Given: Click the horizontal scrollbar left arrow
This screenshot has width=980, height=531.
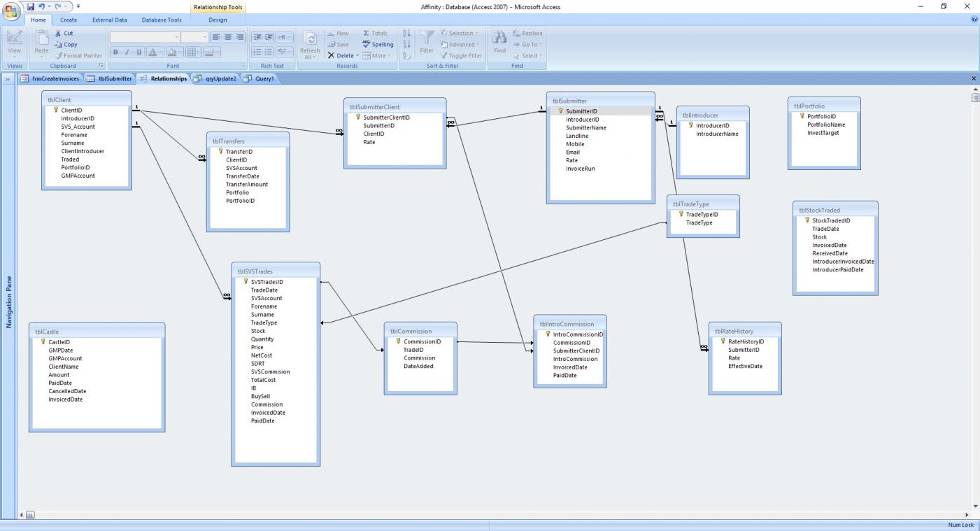Looking at the screenshot, I should click(x=22, y=515).
